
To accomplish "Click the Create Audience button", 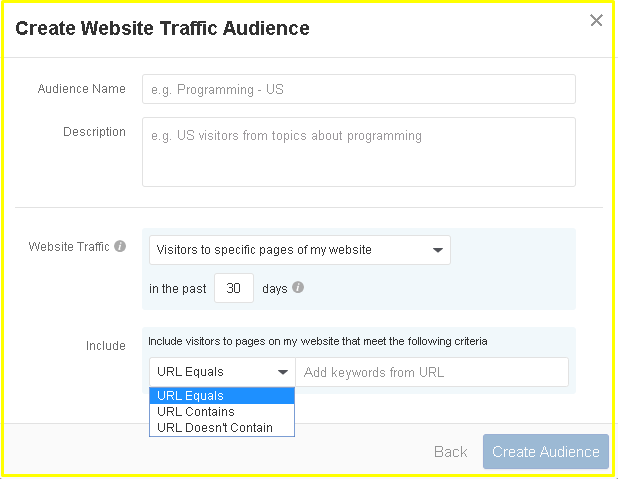I will [x=546, y=451].
